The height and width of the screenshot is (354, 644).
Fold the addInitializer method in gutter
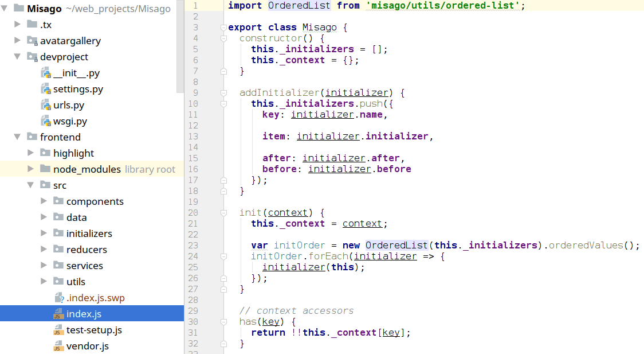(223, 93)
